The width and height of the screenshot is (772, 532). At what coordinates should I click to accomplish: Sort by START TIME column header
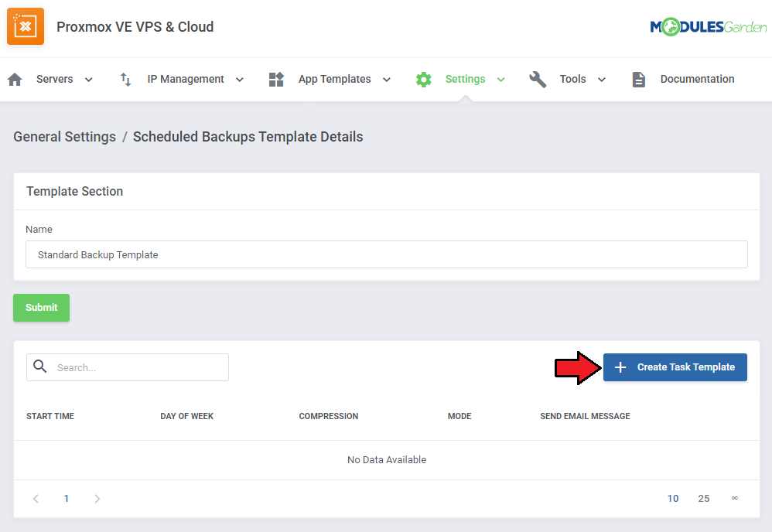point(50,416)
